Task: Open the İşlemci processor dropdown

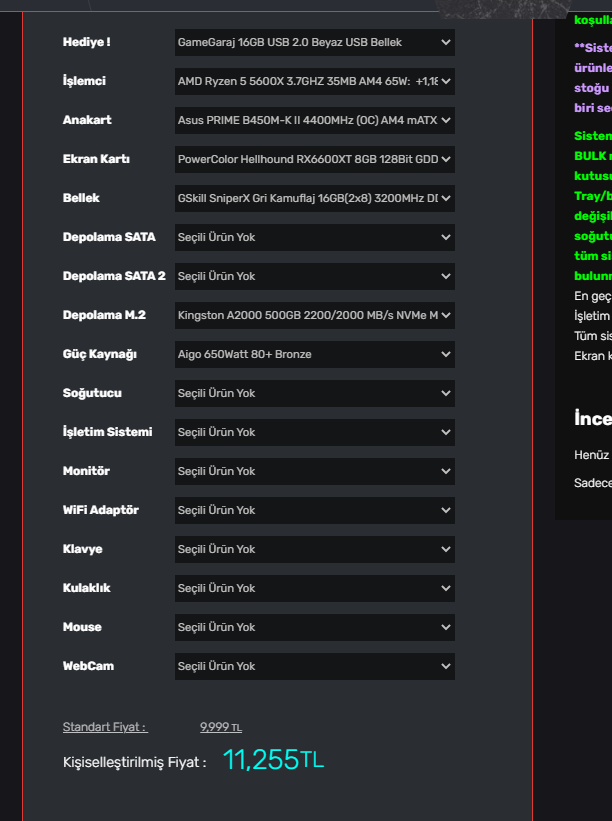Action: point(315,81)
